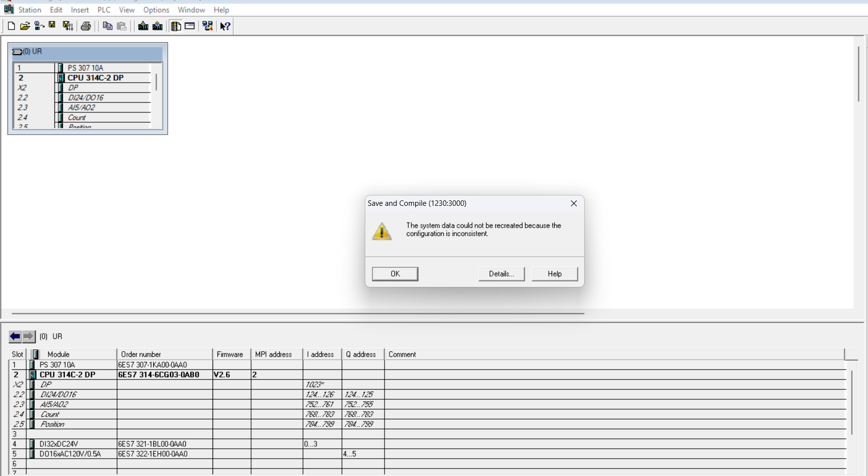
Task: Toggle the hardware Catalog icon
Action: (x=176, y=26)
